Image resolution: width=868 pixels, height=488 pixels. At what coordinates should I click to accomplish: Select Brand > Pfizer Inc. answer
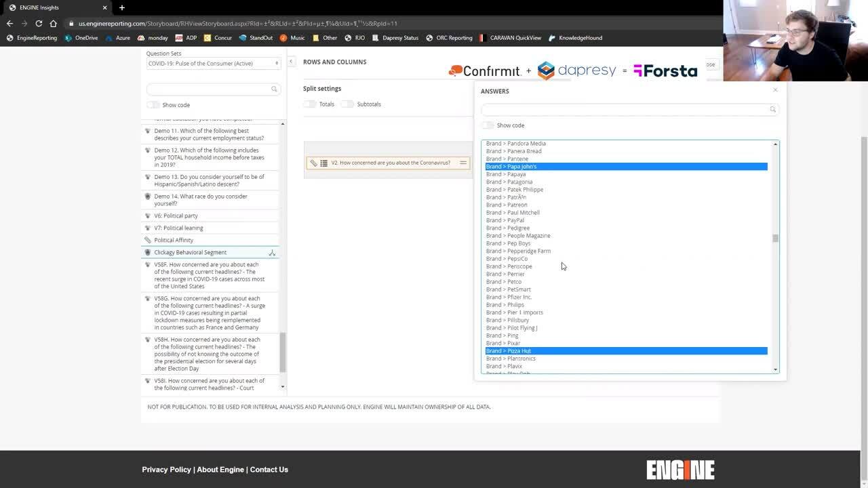(x=627, y=297)
